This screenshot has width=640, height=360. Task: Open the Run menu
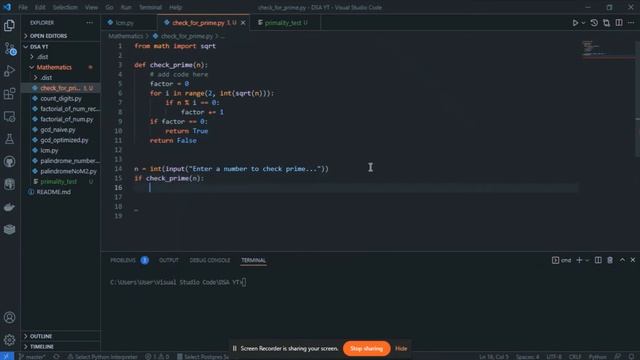126,7
